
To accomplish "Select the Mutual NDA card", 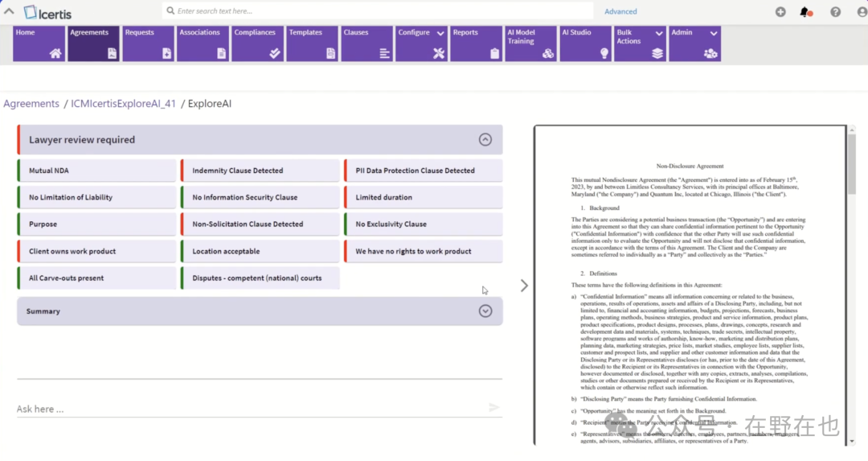I will pos(97,171).
